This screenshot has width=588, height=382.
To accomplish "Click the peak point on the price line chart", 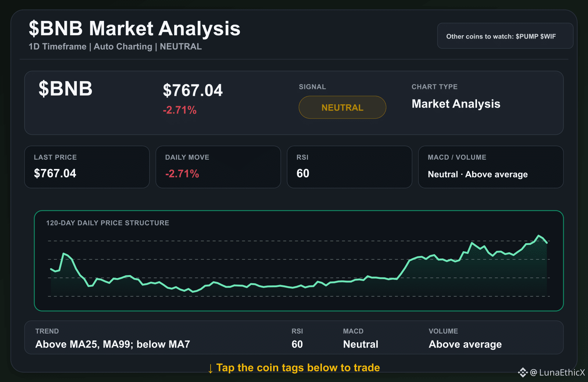I will (539, 236).
